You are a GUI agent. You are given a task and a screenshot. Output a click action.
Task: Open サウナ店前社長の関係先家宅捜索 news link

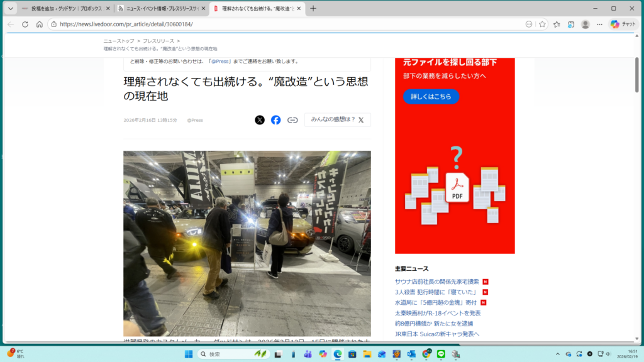[x=436, y=281]
